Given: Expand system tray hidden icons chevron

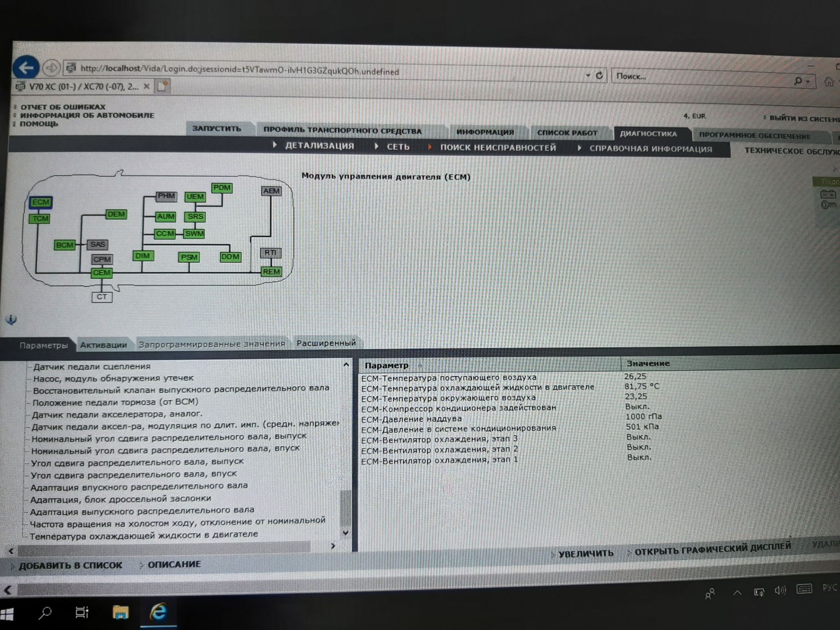Looking at the screenshot, I should (x=737, y=593).
